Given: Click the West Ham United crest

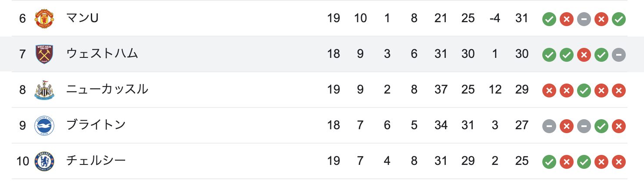Looking at the screenshot, I should click(44, 54).
